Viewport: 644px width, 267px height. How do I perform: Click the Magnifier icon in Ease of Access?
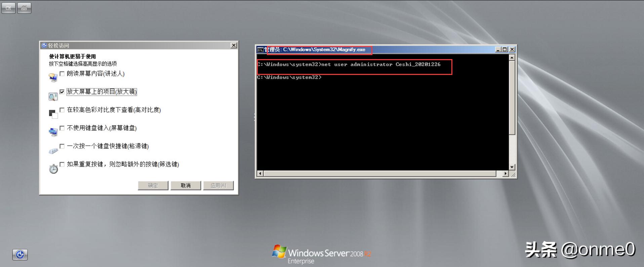tap(53, 97)
